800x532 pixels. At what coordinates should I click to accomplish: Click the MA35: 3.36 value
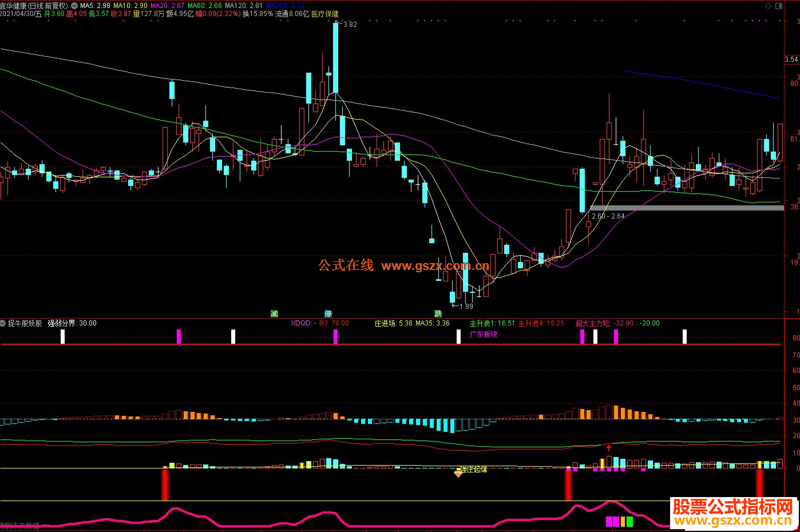[433, 323]
